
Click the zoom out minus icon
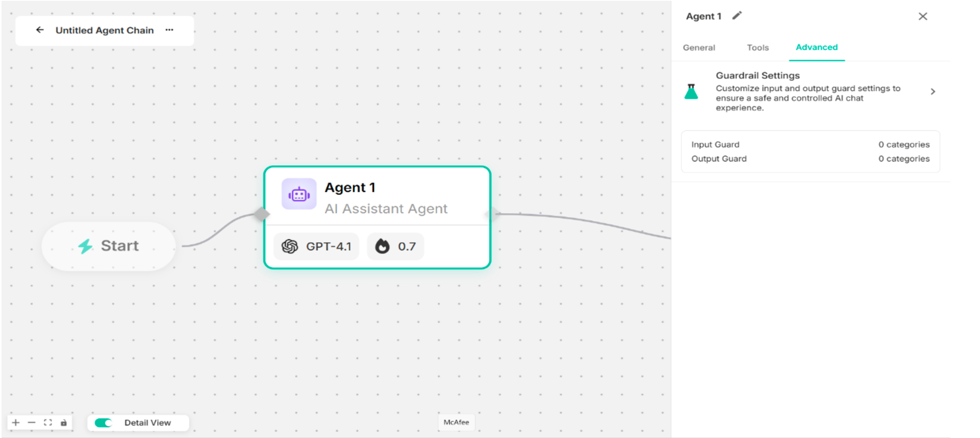(32, 422)
